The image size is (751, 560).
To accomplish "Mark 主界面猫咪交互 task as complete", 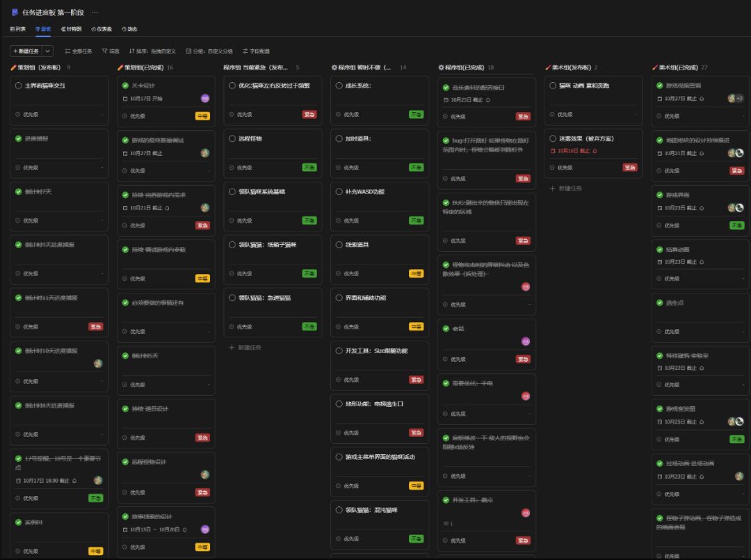I will tap(18, 86).
